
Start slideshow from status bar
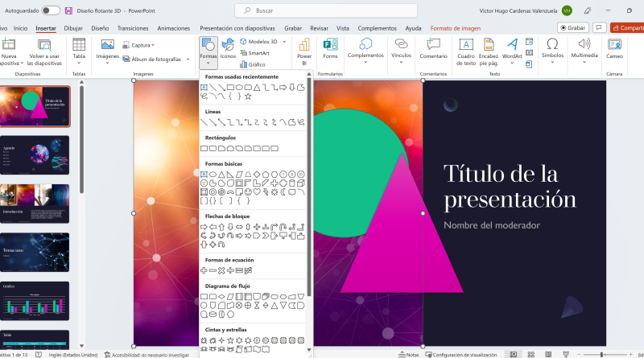pyautogui.click(x=566, y=354)
